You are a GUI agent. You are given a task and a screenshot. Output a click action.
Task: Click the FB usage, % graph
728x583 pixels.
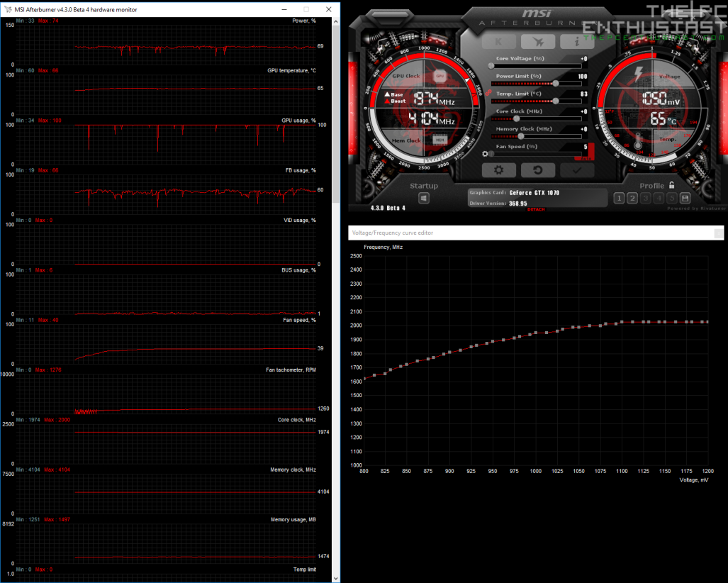166,194
